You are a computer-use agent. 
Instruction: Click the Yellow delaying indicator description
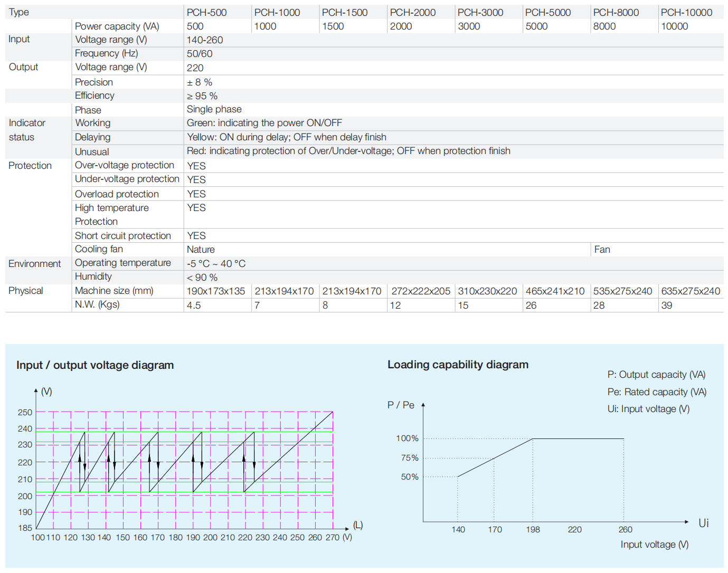[x=286, y=137]
